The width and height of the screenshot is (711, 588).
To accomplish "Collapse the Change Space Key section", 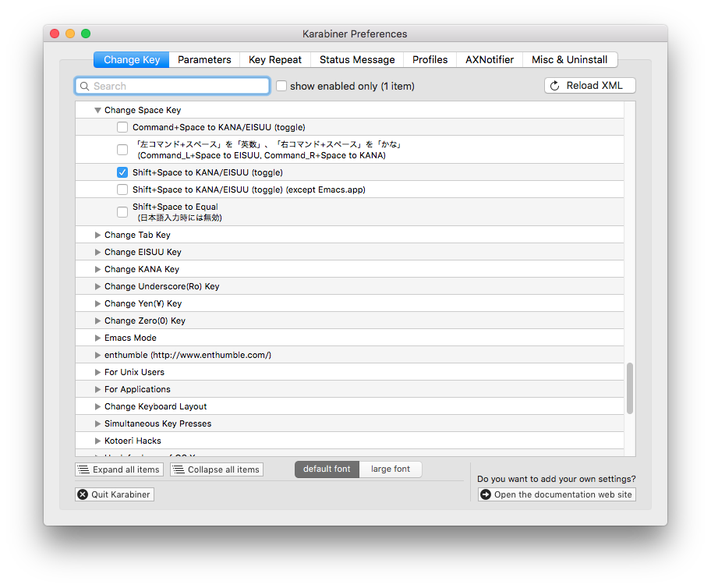I will (97, 111).
